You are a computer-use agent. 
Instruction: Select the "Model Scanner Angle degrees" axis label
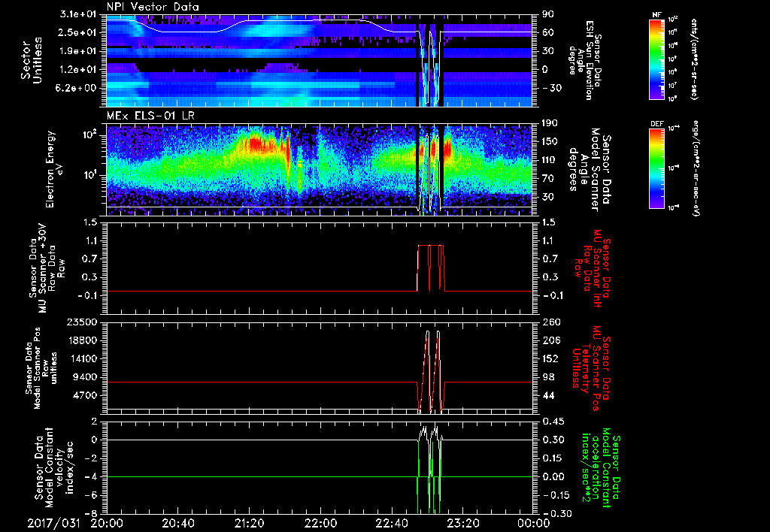pyautogui.click(x=589, y=170)
